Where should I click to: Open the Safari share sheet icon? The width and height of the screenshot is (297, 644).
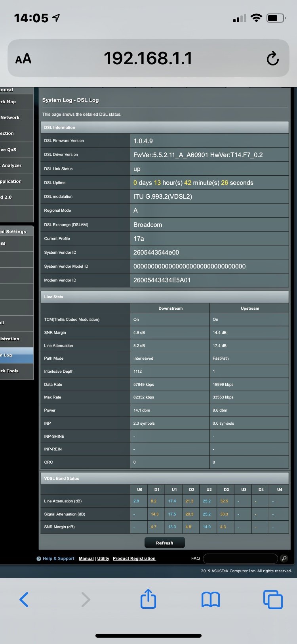148,599
